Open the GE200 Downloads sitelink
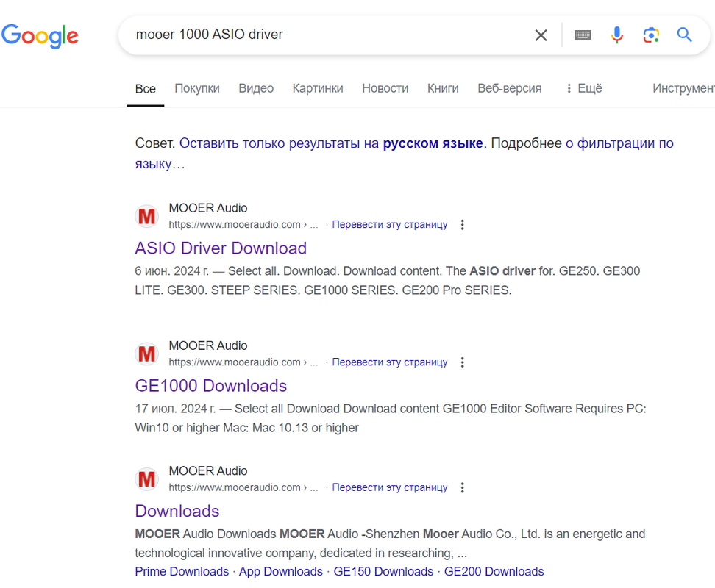This screenshot has width=715, height=588. click(x=494, y=572)
